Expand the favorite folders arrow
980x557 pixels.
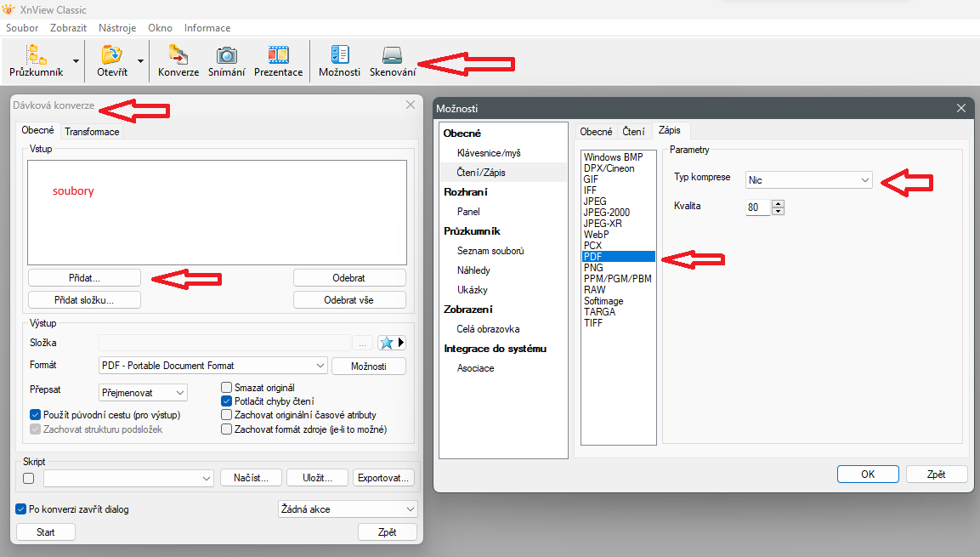(x=400, y=343)
